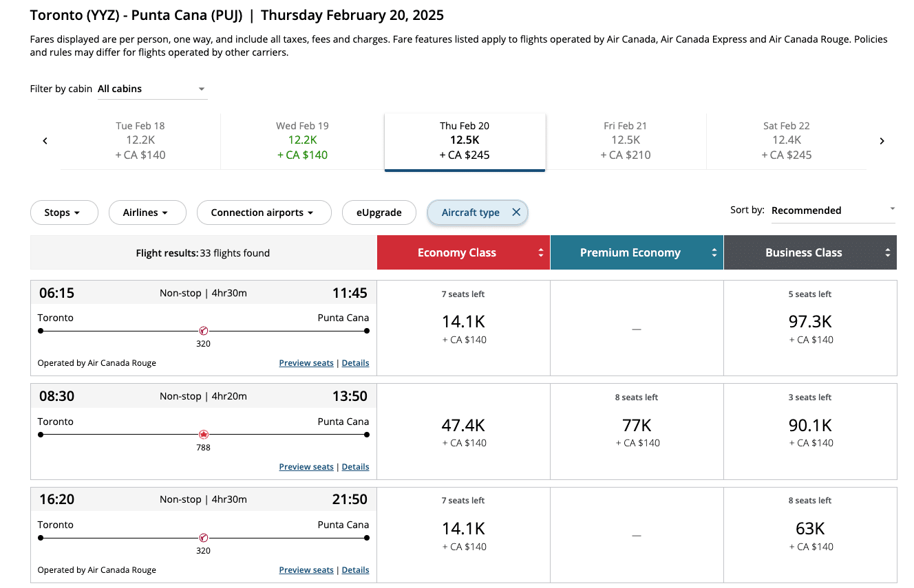Click the Air Canada maple leaf icon on 08:30 flight
The width and height of the screenshot is (914, 588).
click(x=203, y=435)
